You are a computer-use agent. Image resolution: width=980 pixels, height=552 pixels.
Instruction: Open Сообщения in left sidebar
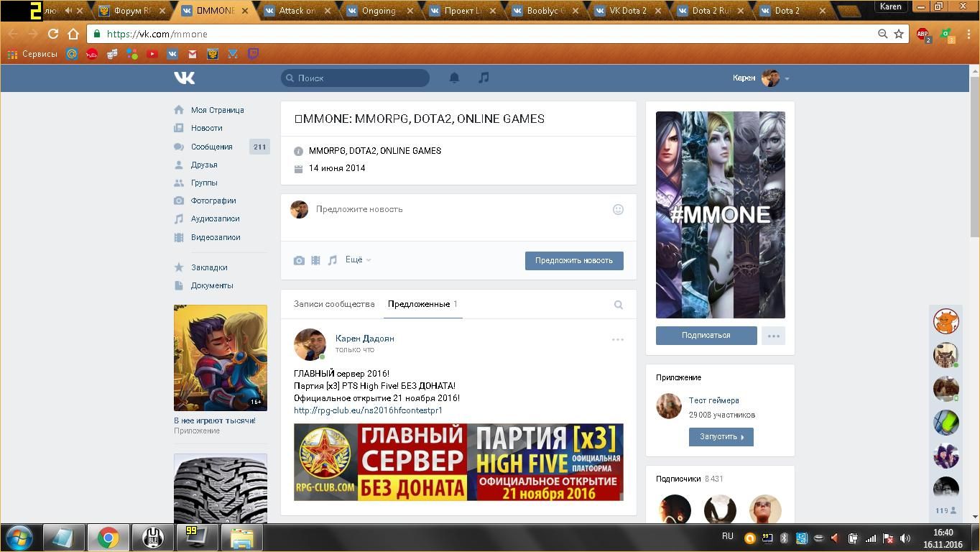click(211, 147)
